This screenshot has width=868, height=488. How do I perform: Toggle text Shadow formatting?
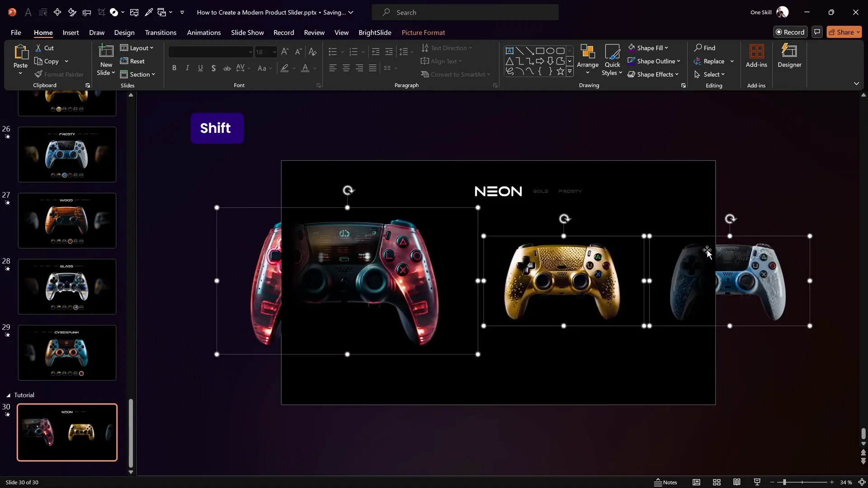click(x=213, y=68)
